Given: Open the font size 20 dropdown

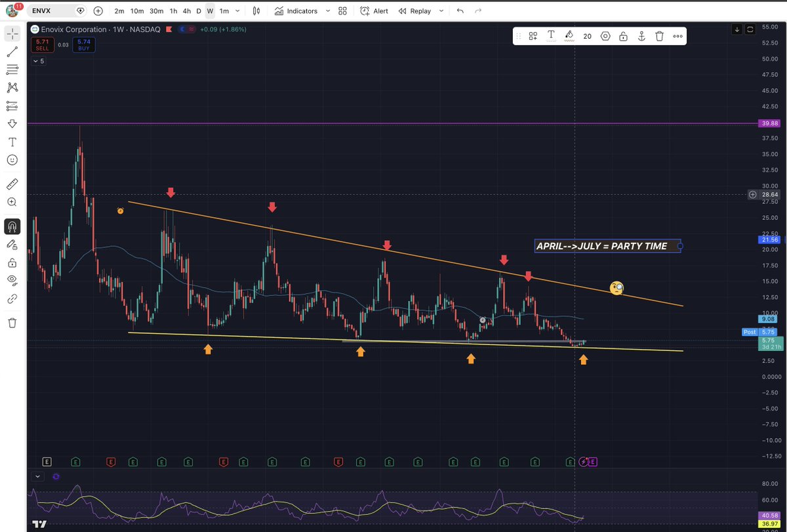Looking at the screenshot, I should coord(587,36).
